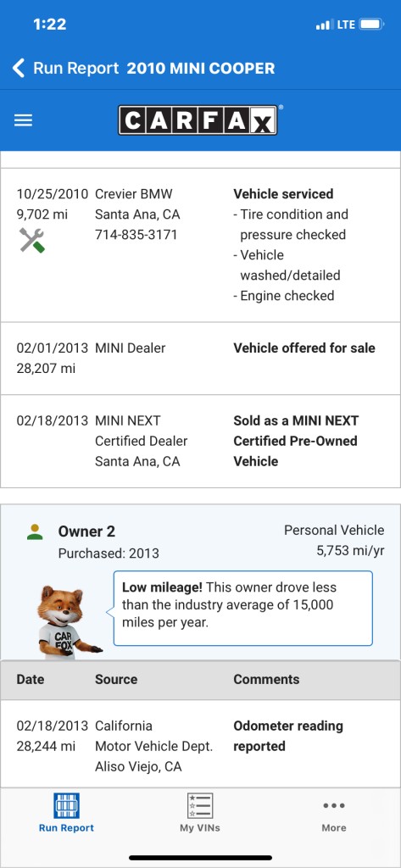Image resolution: width=401 pixels, height=868 pixels.
Task: Select the Sold as MINI NEXT Certified entry
Action: tap(200, 441)
